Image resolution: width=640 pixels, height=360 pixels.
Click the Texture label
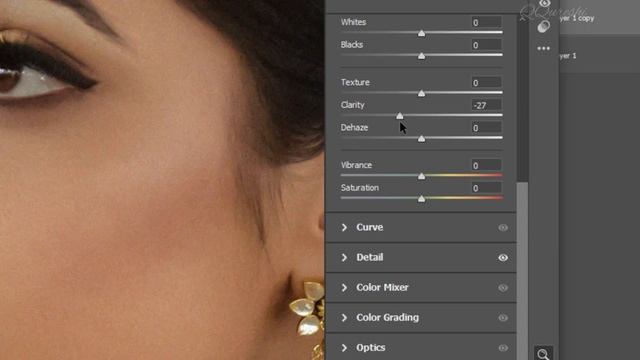click(355, 82)
